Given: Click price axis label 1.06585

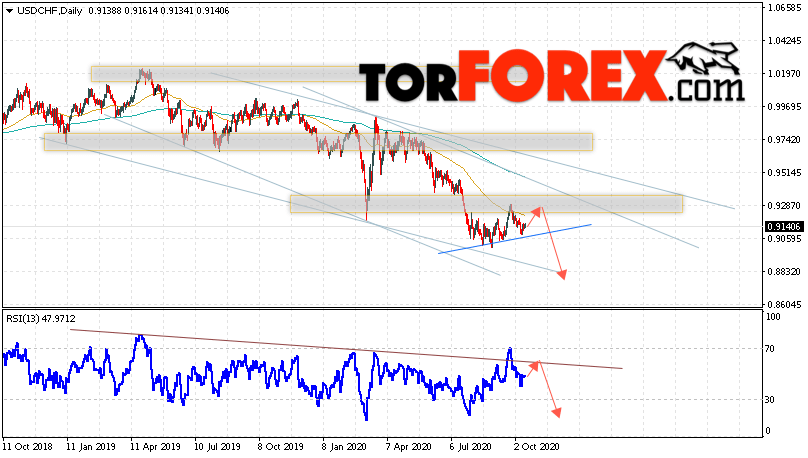Looking at the screenshot, I should click(784, 8).
